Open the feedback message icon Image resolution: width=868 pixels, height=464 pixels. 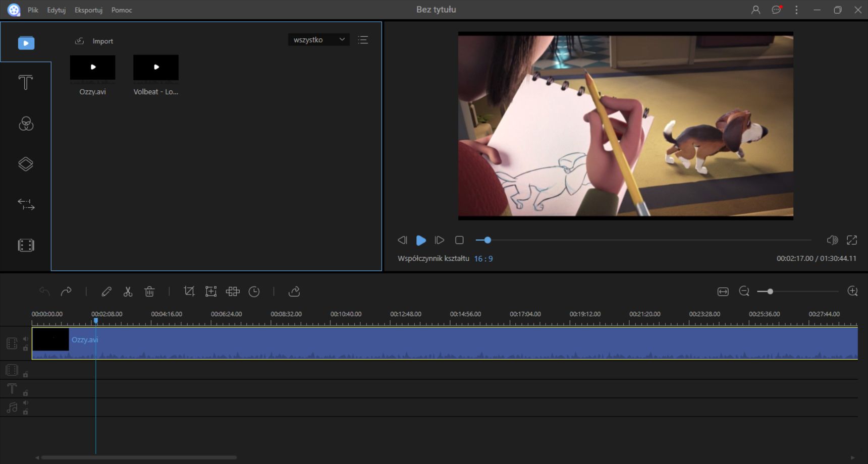point(776,10)
